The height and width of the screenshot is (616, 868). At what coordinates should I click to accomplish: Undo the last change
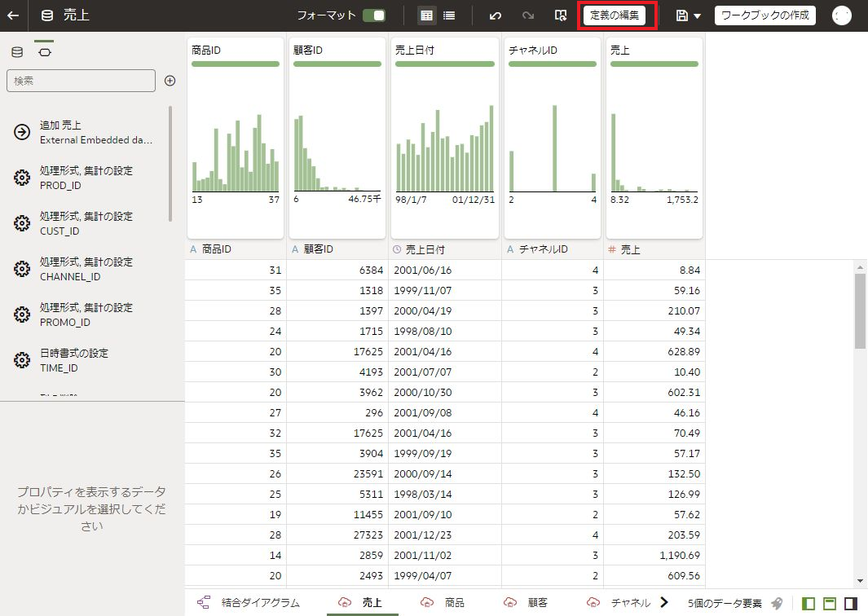[496, 15]
